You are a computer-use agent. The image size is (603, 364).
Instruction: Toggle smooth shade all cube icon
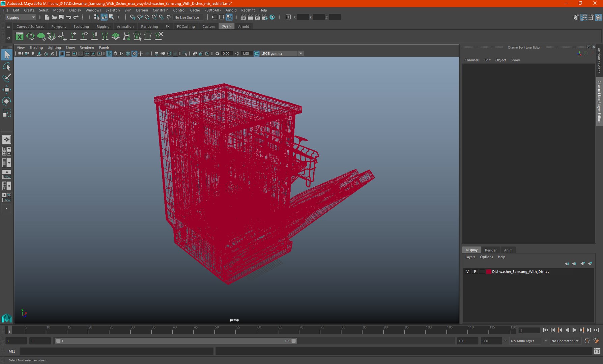[115, 54]
